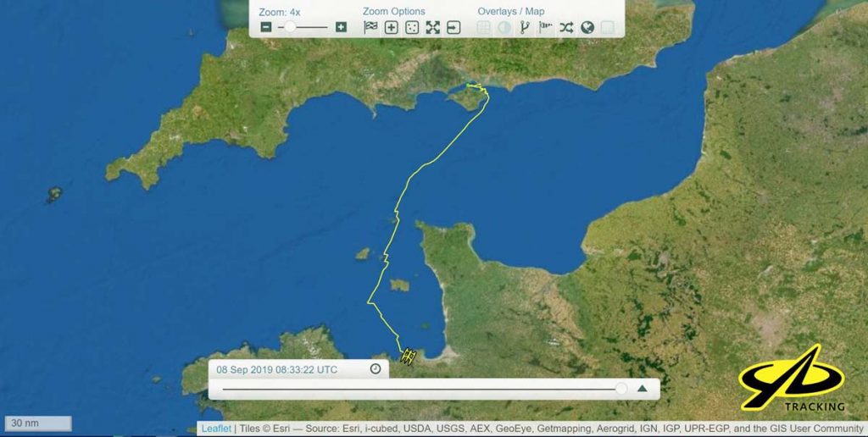
Task: Toggle the windsock wind overlay
Action: click(x=546, y=27)
